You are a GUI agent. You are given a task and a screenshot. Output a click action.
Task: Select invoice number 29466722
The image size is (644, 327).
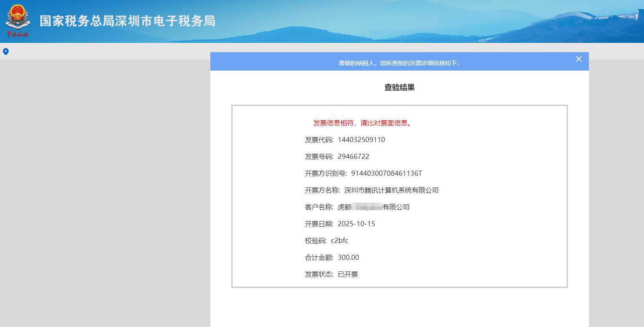coord(353,157)
